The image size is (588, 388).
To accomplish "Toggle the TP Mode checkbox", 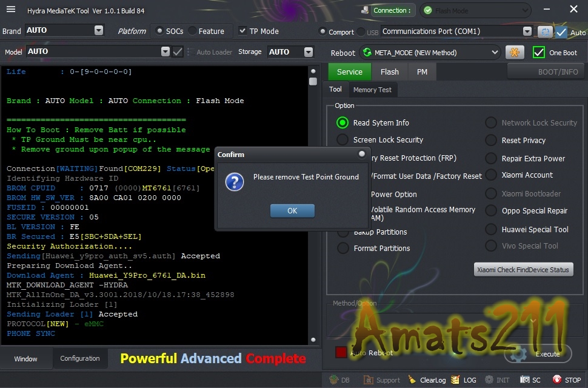I will tap(242, 31).
